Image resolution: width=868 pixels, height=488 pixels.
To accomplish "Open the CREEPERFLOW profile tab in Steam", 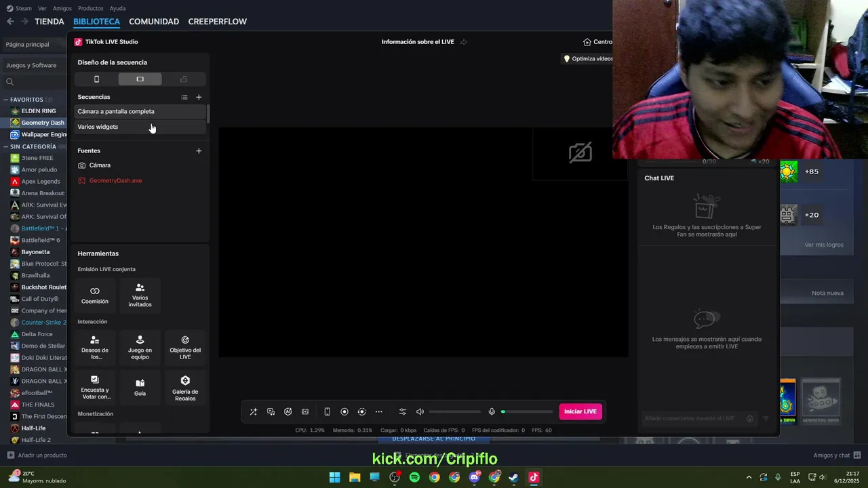I will coord(217,22).
